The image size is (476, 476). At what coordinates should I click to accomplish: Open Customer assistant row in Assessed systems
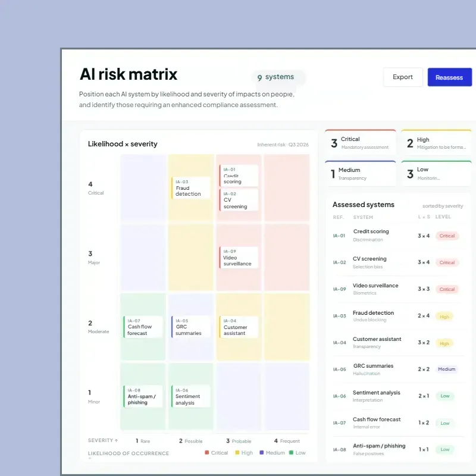(398, 343)
